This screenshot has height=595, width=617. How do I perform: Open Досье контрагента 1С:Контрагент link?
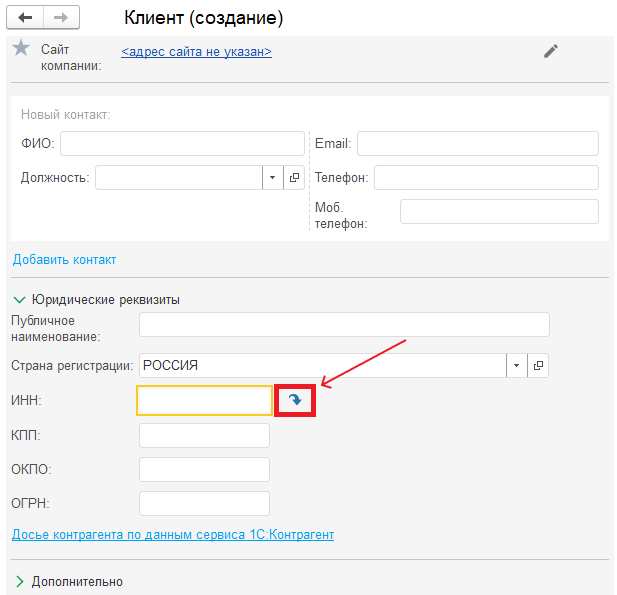172,535
